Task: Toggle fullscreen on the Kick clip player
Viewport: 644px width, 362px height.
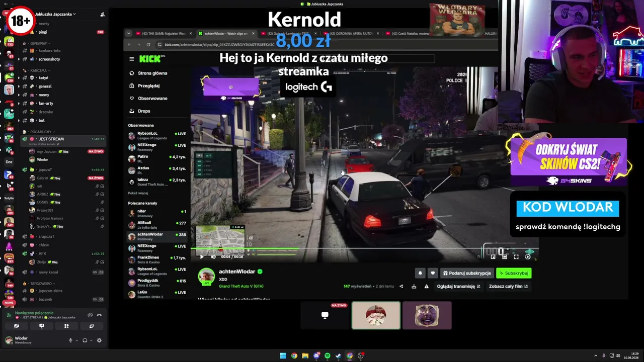Action: click(x=516, y=257)
